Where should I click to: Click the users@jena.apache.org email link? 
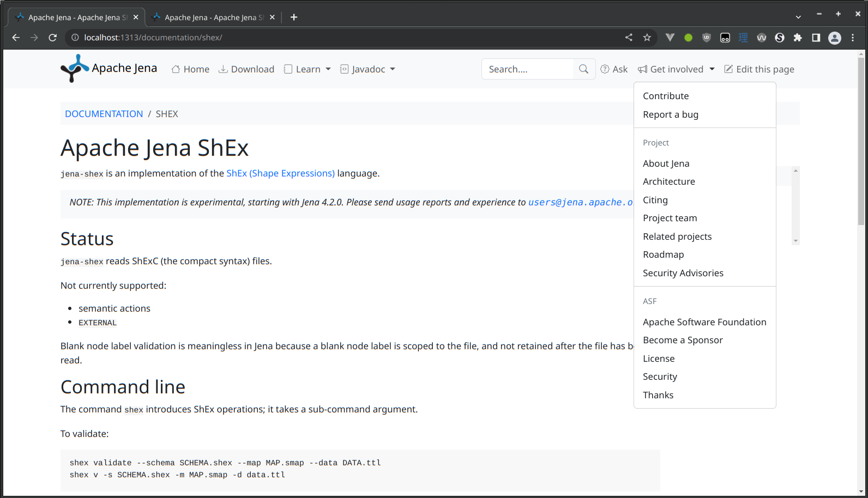point(581,202)
